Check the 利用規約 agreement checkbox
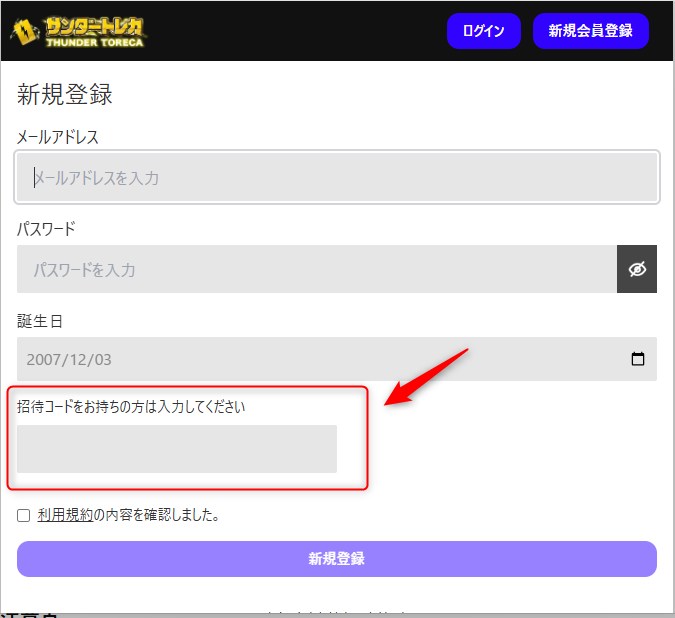The width and height of the screenshot is (675, 618). click(x=24, y=516)
